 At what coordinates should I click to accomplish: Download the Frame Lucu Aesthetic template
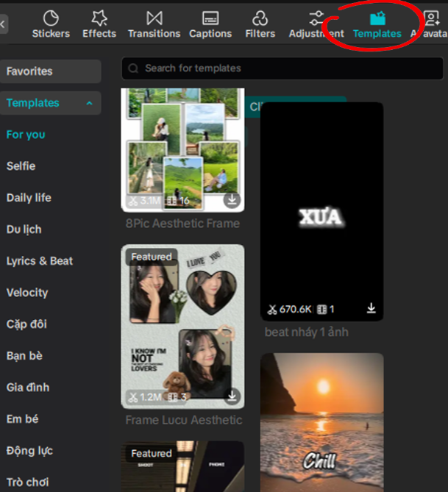pos(232,396)
